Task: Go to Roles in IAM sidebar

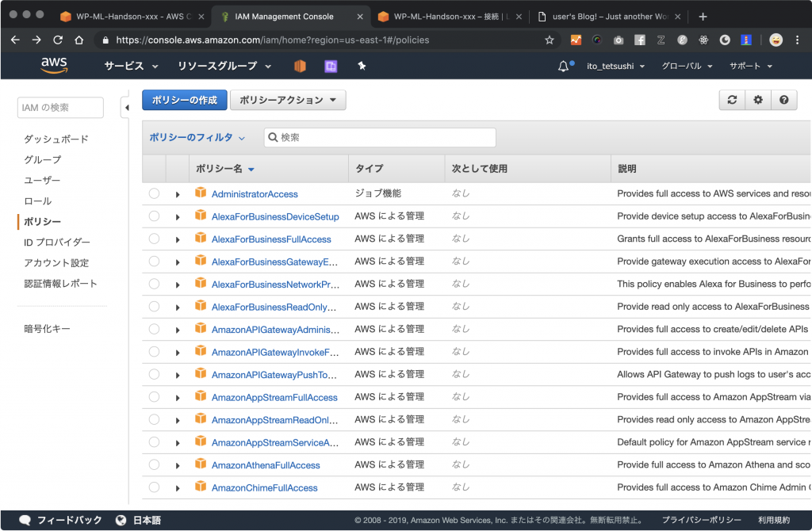Action: point(38,201)
